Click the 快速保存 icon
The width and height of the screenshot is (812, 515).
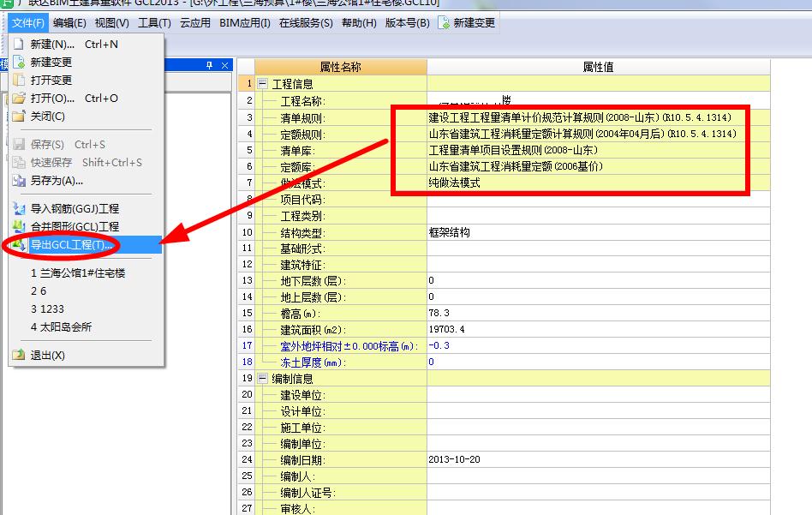[19, 162]
